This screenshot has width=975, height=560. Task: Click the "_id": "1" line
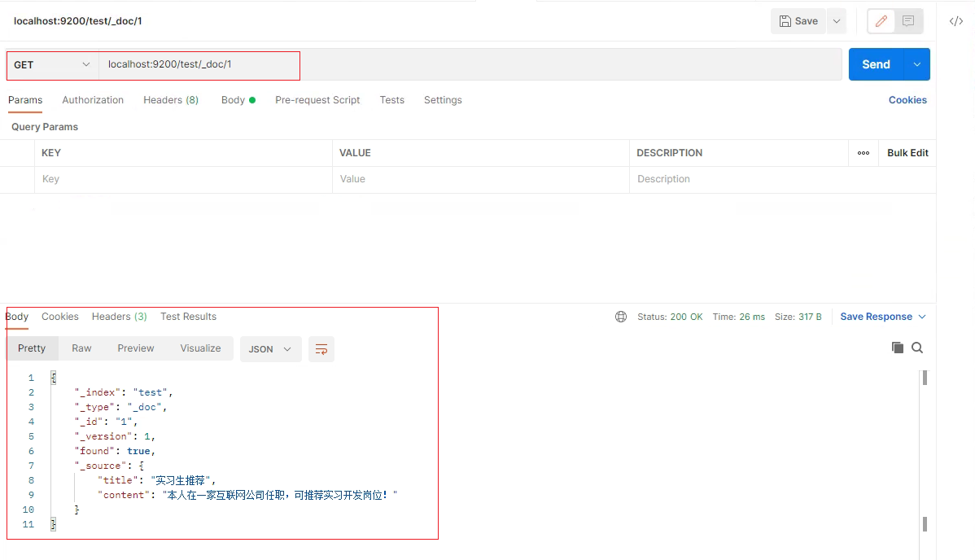pyautogui.click(x=106, y=422)
